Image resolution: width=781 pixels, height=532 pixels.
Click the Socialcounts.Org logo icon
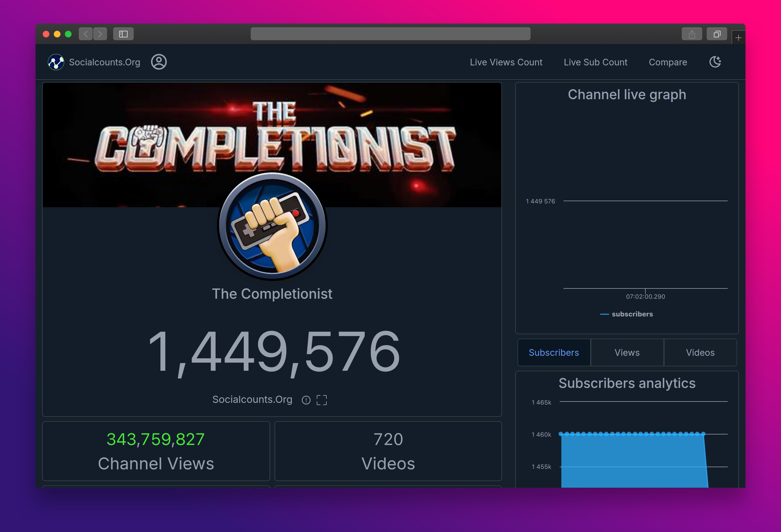point(56,62)
